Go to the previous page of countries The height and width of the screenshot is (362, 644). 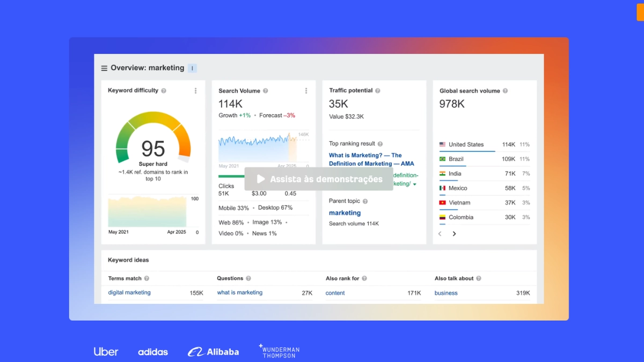440,234
